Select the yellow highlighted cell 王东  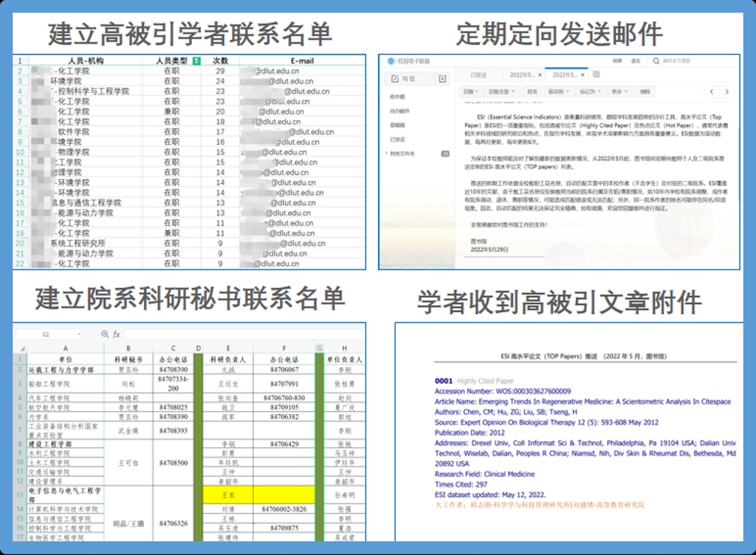pos(227,494)
